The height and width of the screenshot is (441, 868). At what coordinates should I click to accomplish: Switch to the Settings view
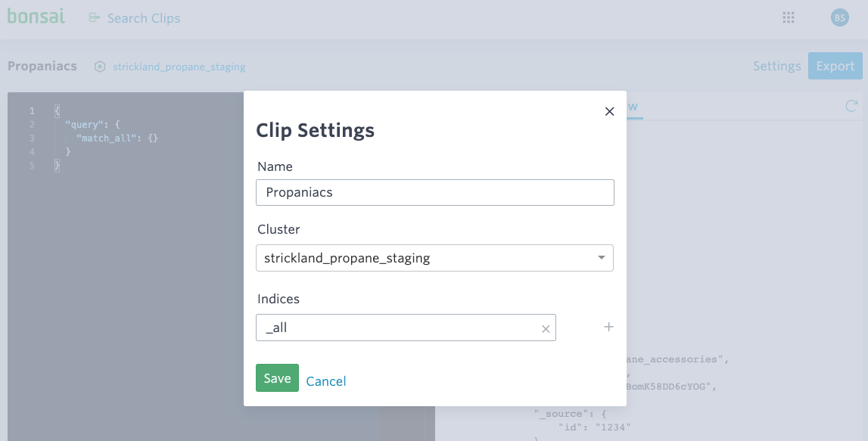coord(776,66)
